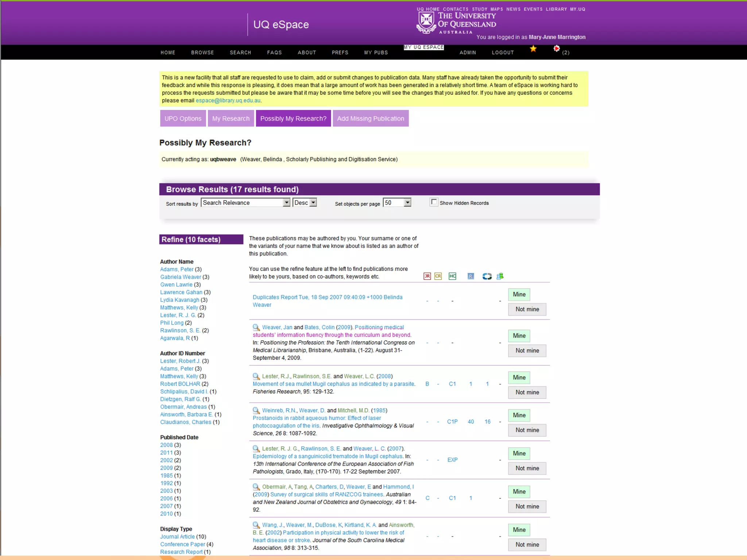The image size is (747, 560).
Task: Click BROWSE in the navigation bar
Action: click(202, 52)
